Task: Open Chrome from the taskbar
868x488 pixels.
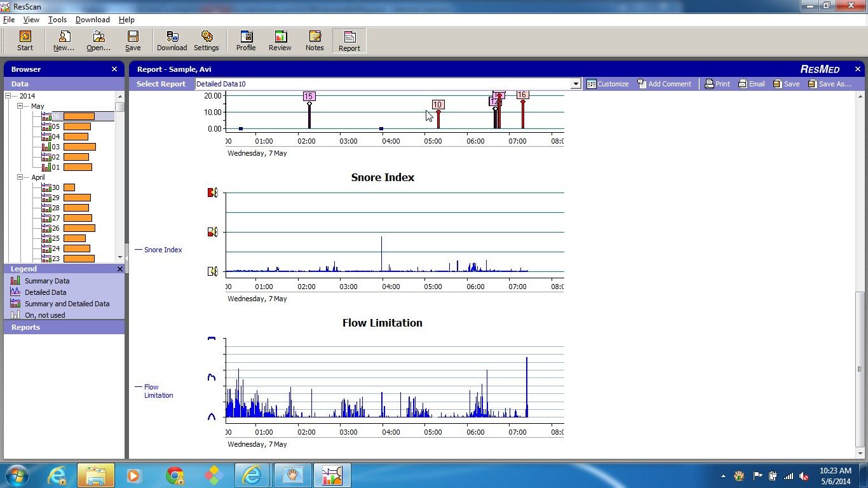Action: [x=175, y=475]
